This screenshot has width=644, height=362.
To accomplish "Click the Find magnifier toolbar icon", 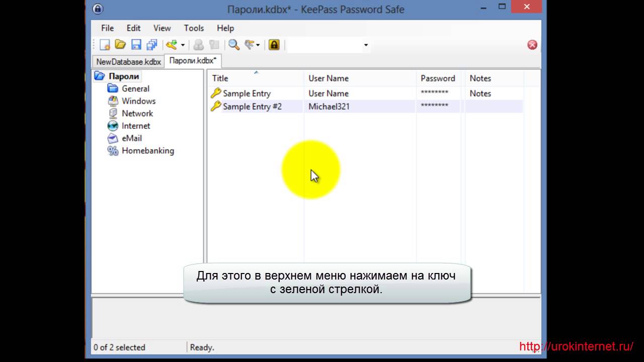I will 234,45.
